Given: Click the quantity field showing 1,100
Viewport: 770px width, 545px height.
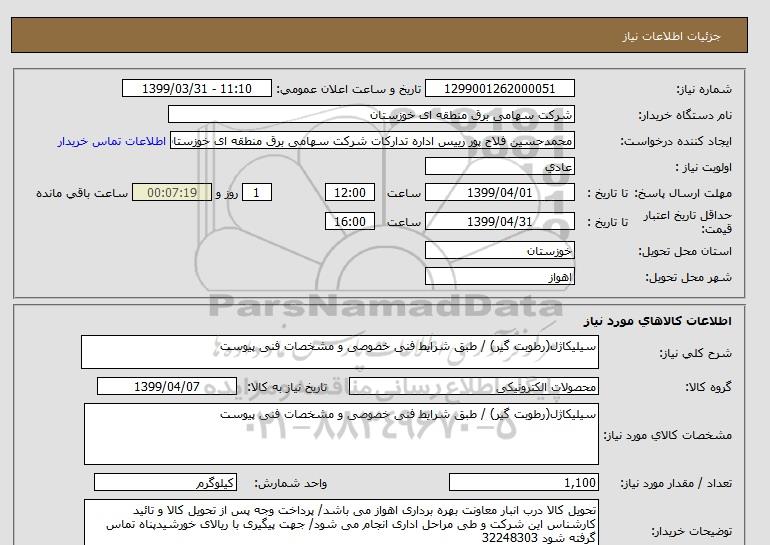Looking at the screenshot, I should (x=512, y=483).
